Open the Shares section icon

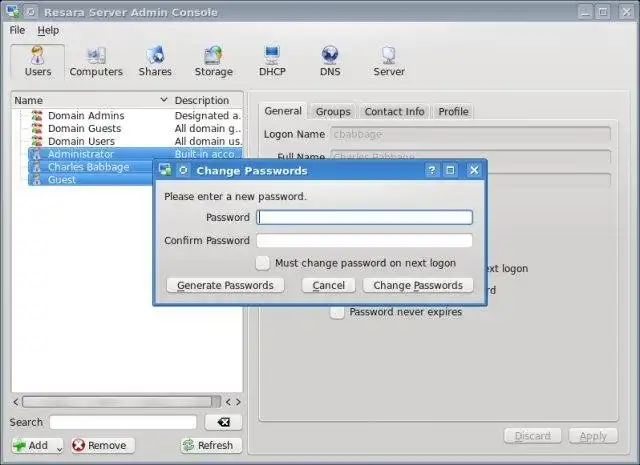[155, 55]
